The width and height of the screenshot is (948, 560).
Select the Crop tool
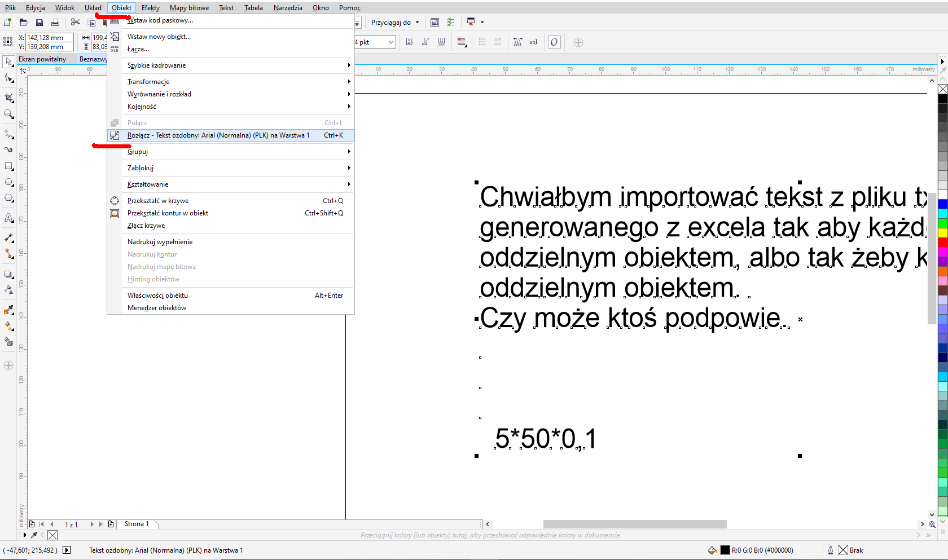pos(8,98)
